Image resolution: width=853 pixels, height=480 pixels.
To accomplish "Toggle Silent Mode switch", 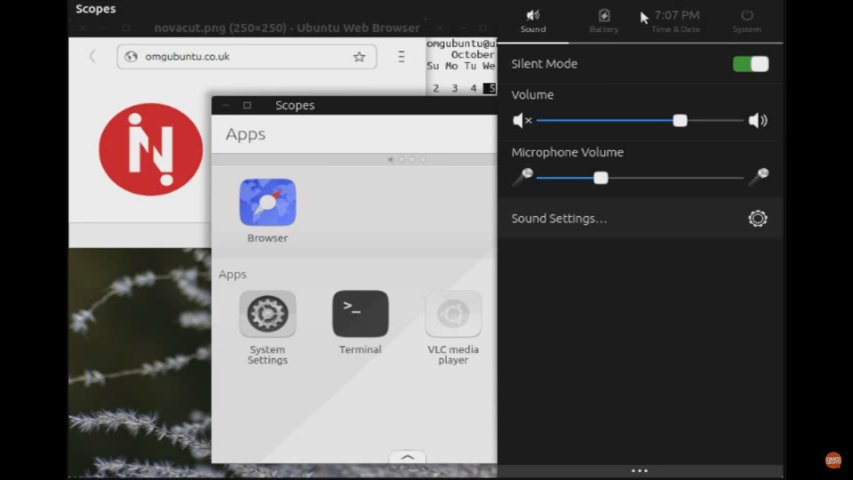I will (750, 64).
